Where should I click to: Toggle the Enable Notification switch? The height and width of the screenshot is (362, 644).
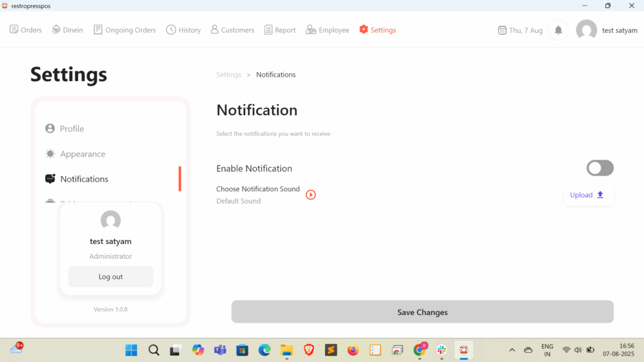(x=599, y=168)
